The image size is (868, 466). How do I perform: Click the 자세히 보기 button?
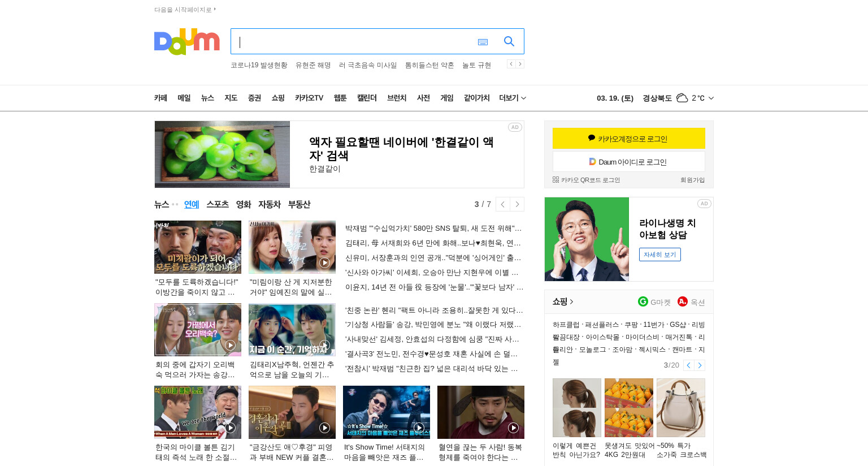pyautogui.click(x=660, y=254)
